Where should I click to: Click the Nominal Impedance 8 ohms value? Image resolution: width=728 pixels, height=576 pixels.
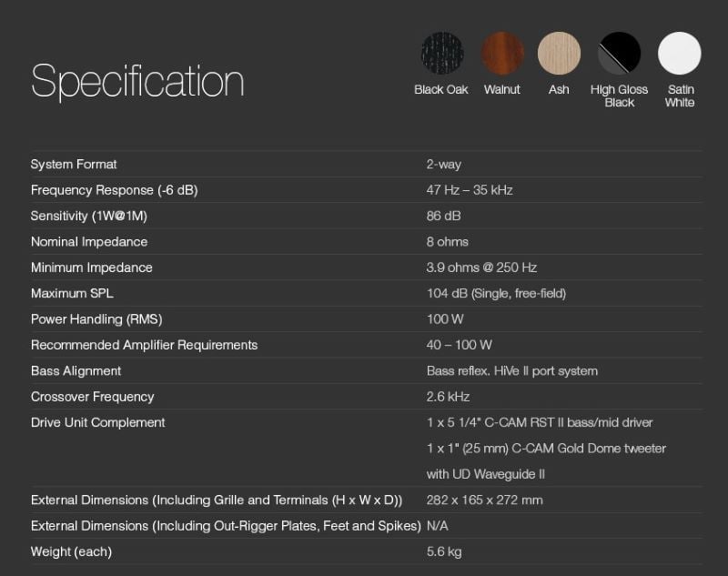(x=448, y=242)
